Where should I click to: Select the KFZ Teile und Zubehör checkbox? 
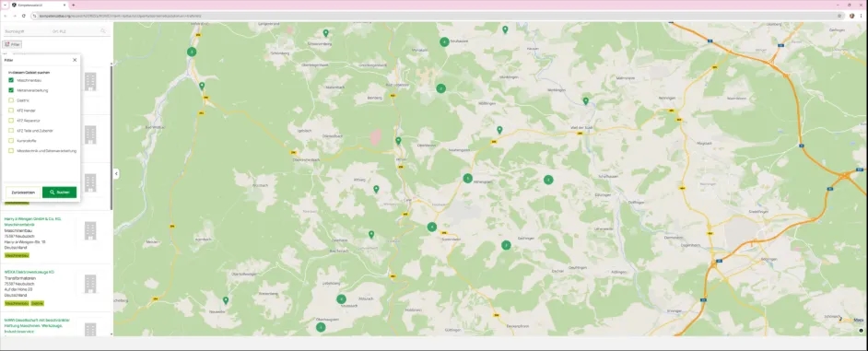[x=11, y=131]
